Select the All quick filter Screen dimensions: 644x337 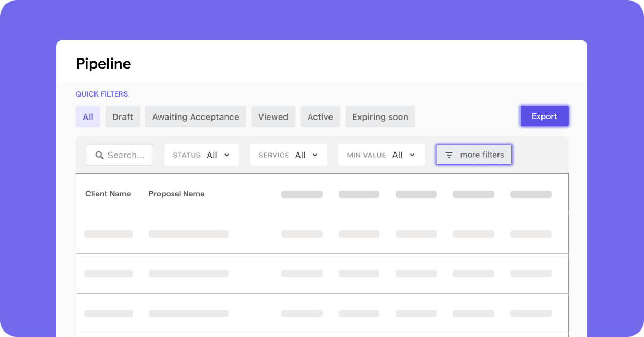point(87,116)
